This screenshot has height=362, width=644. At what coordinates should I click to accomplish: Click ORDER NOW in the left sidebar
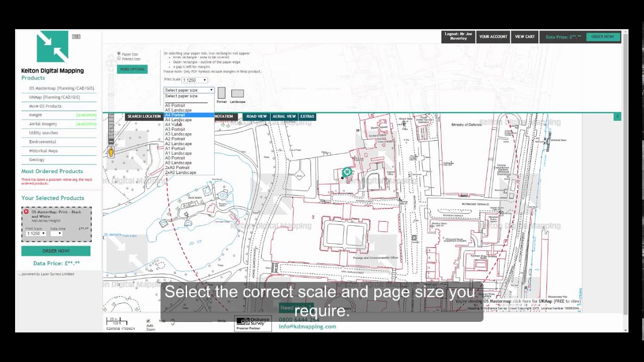[56, 251]
